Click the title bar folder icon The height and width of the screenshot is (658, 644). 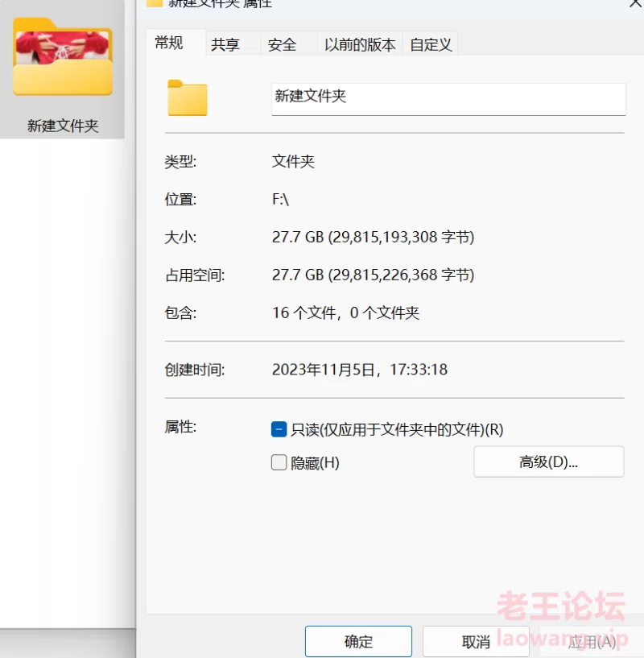point(154,3)
